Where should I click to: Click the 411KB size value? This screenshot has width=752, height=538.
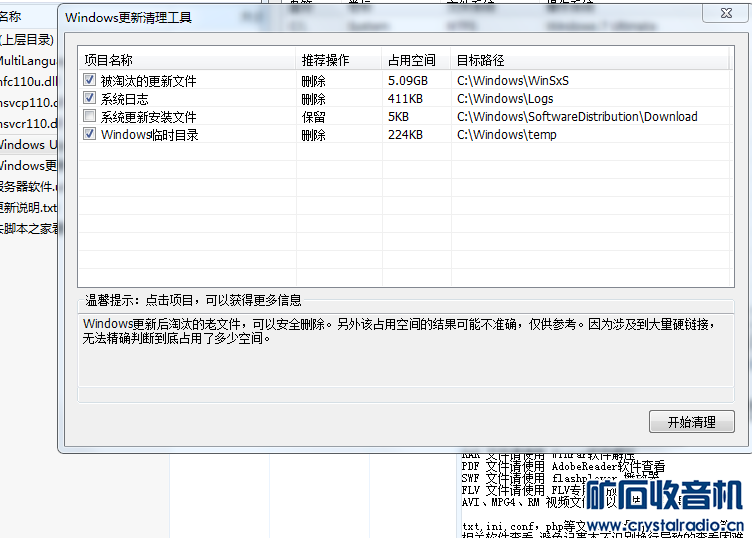405,99
